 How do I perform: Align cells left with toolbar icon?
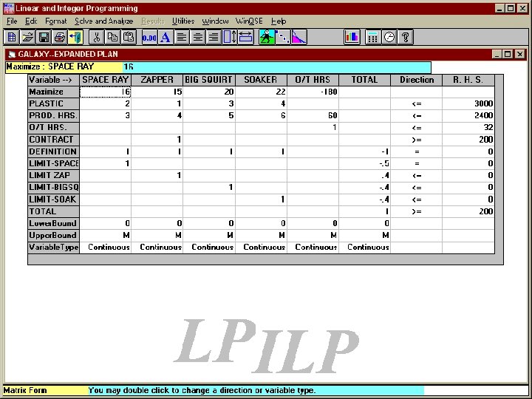point(182,37)
